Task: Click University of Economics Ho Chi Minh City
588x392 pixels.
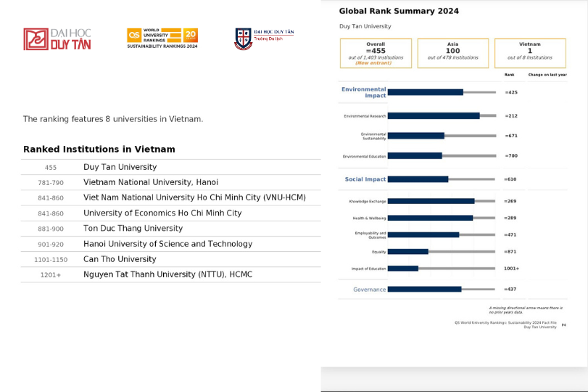Action: coord(162,213)
